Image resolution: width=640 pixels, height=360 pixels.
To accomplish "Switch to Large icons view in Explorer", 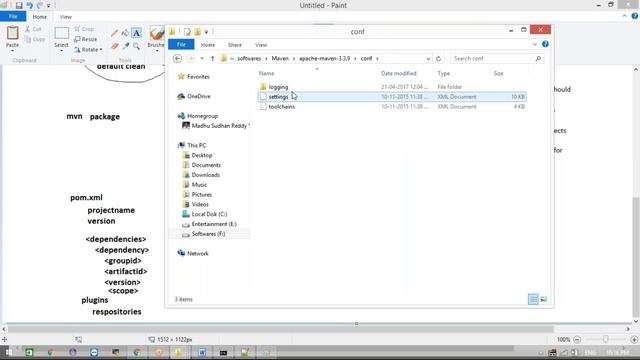I will pyautogui.click(x=544, y=299).
